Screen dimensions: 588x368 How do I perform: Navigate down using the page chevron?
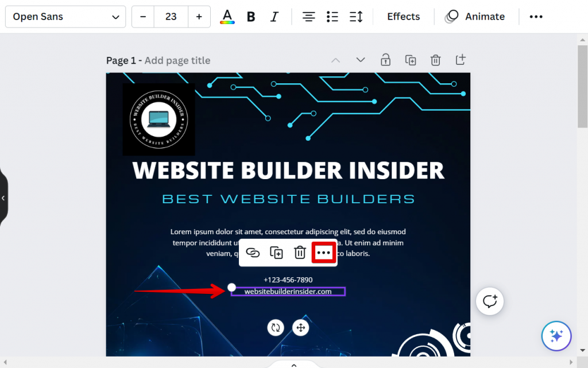[x=360, y=60]
